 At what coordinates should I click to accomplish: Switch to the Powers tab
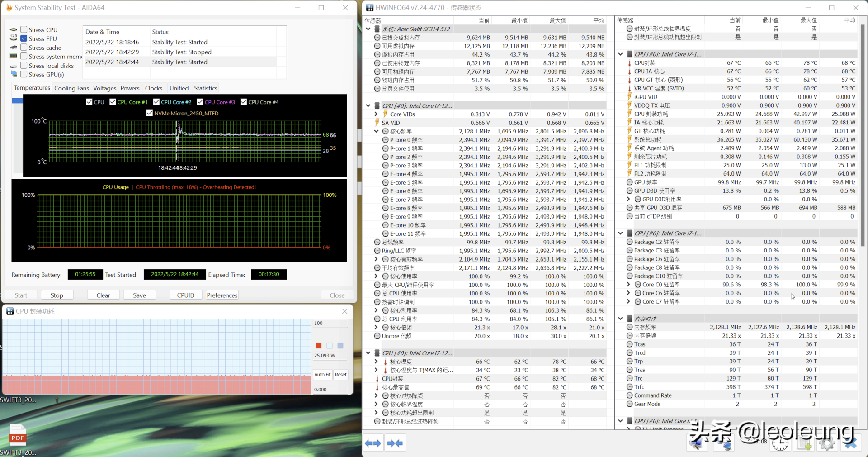pos(130,88)
